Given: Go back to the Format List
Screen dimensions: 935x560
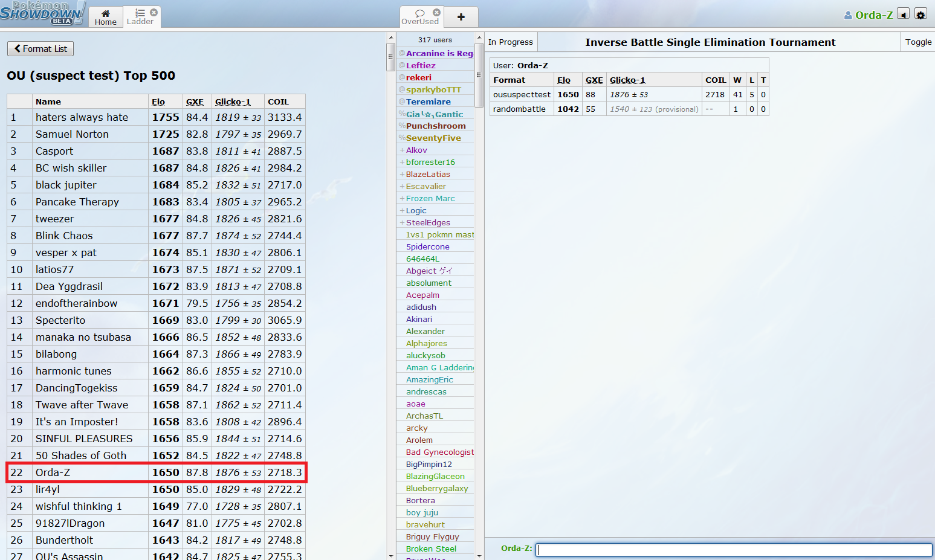Looking at the screenshot, I should coord(40,49).
